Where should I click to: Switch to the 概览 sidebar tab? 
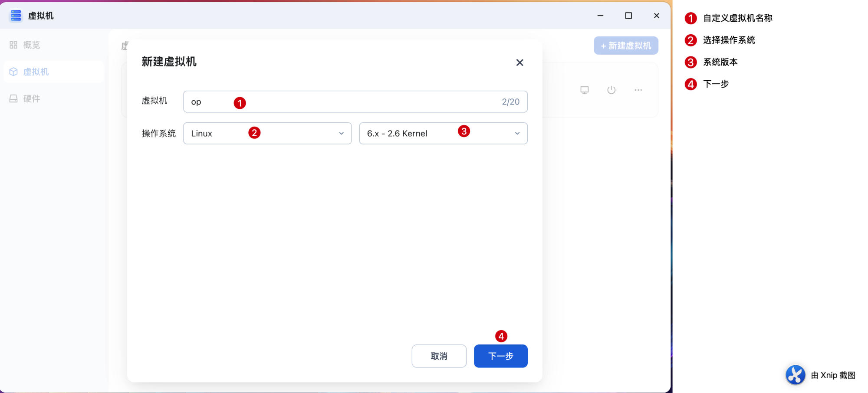31,45
